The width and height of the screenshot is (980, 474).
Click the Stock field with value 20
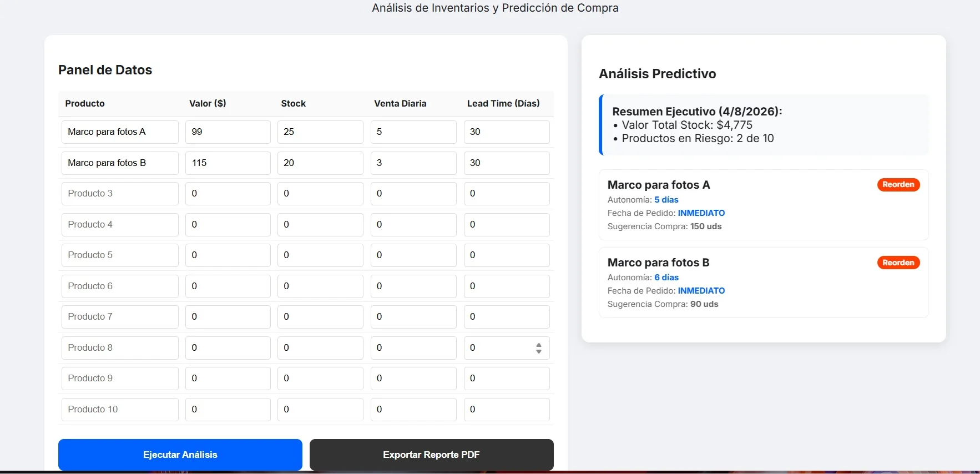[320, 163]
